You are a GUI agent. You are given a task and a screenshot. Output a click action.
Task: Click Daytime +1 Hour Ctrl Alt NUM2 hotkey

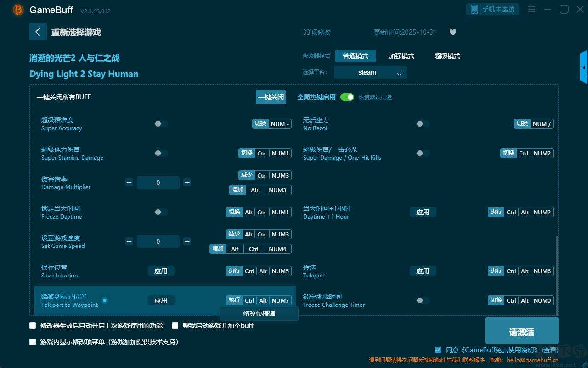point(520,212)
